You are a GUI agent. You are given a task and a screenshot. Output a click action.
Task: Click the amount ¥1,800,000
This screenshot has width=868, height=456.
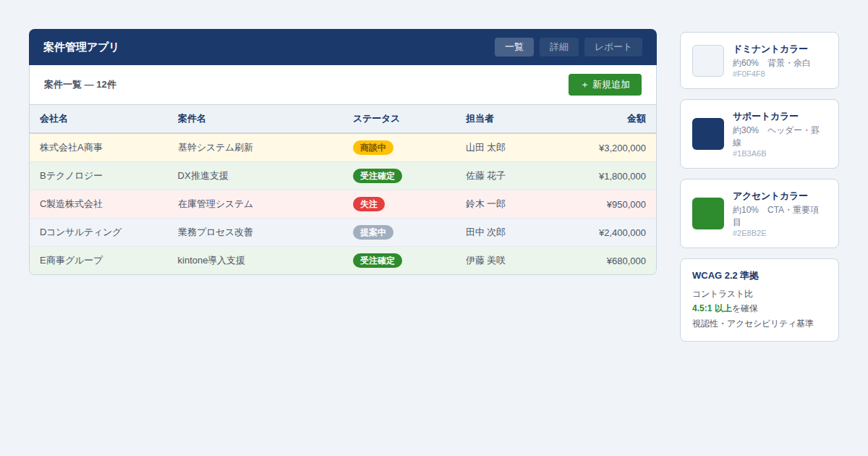click(x=622, y=176)
